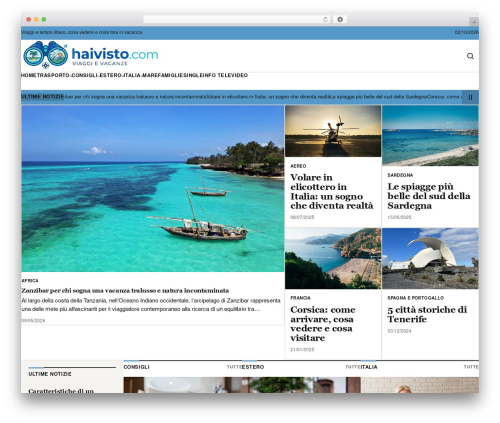Select the SARDEGNA category label
The width and height of the screenshot is (500, 423).
pos(400,175)
